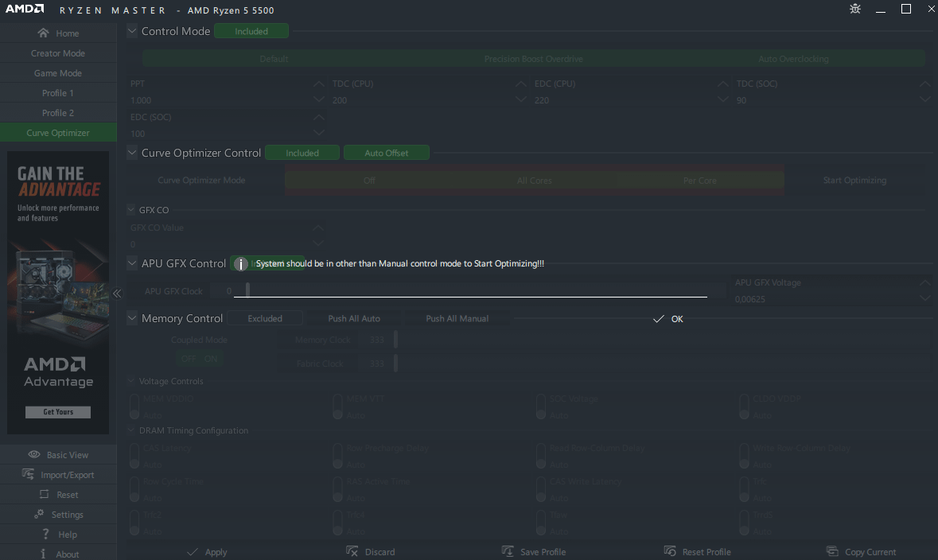The height and width of the screenshot is (560, 938).
Task: Click Get Yours in AMD Advantage ad
Action: 58,411
